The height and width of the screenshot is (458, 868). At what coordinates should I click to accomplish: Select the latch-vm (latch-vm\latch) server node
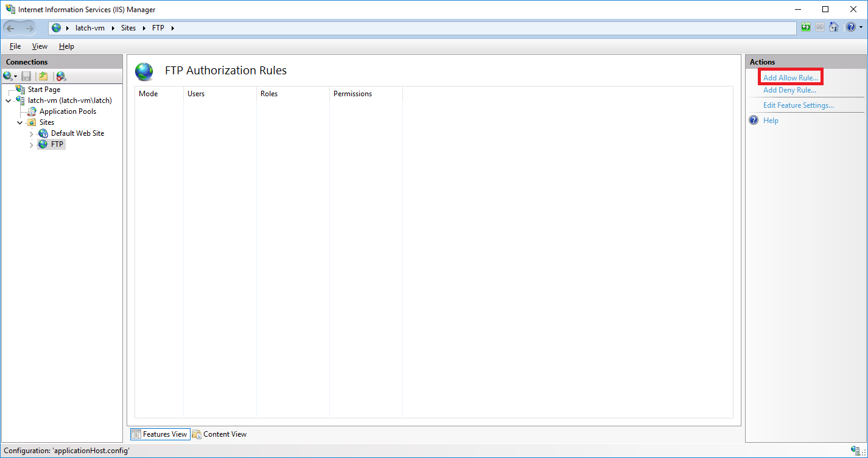[x=70, y=100]
